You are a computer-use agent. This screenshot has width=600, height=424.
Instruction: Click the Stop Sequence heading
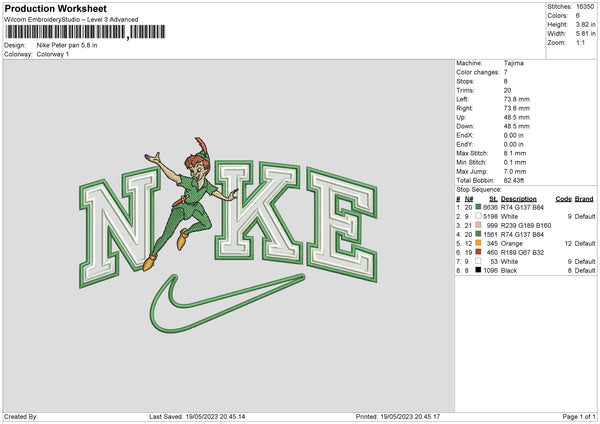point(478,189)
